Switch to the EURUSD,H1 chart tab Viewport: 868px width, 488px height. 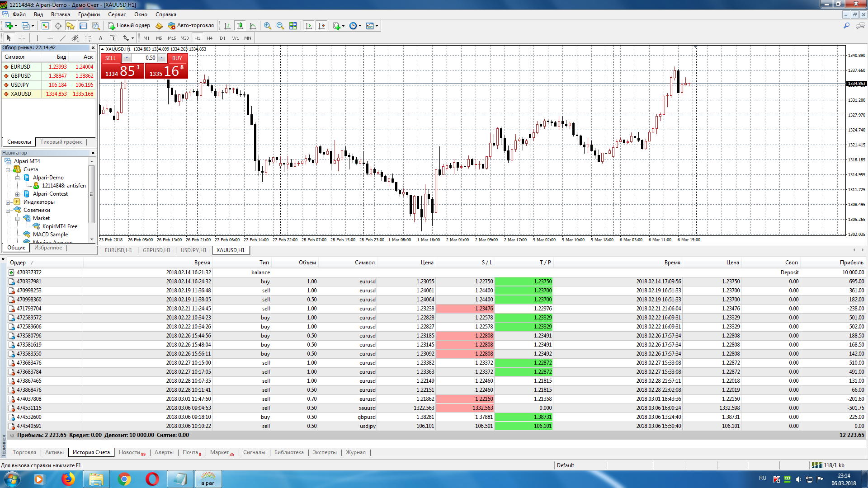coord(118,250)
